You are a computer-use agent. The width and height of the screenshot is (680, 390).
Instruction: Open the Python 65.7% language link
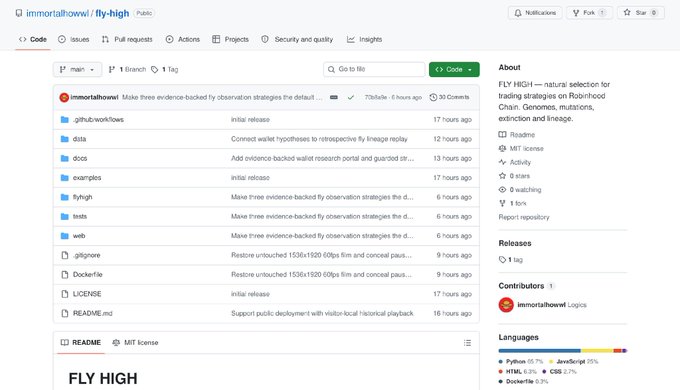pyautogui.click(x=521, y=362)
